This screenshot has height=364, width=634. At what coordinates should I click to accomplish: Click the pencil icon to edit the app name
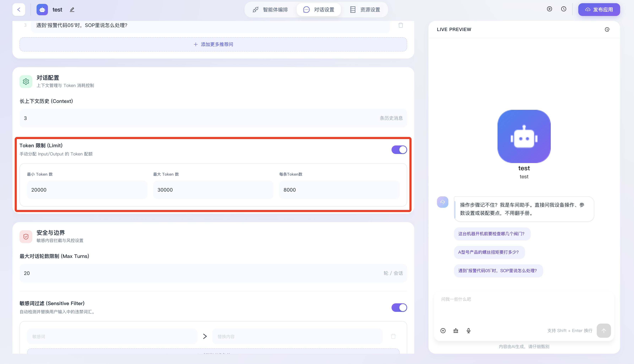72,10
